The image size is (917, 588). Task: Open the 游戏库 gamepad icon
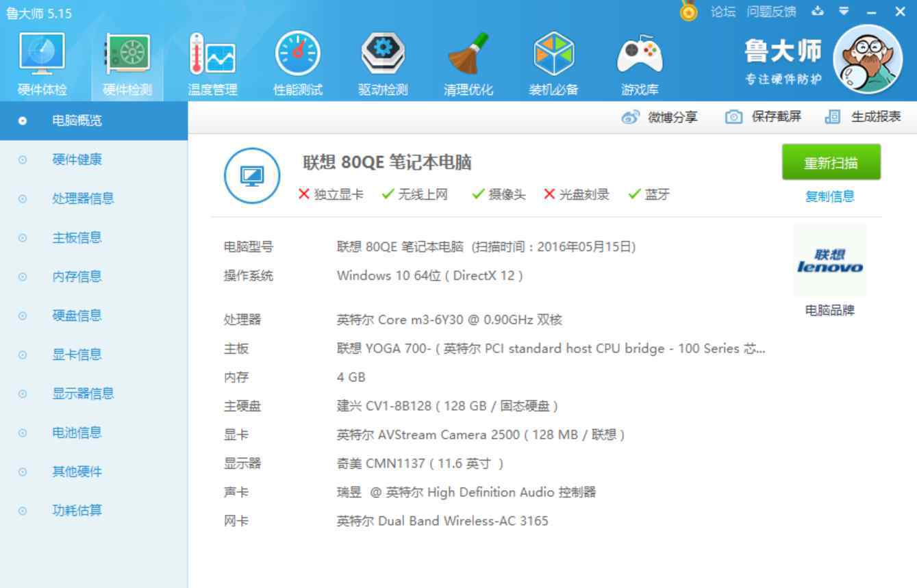point(640,55)
